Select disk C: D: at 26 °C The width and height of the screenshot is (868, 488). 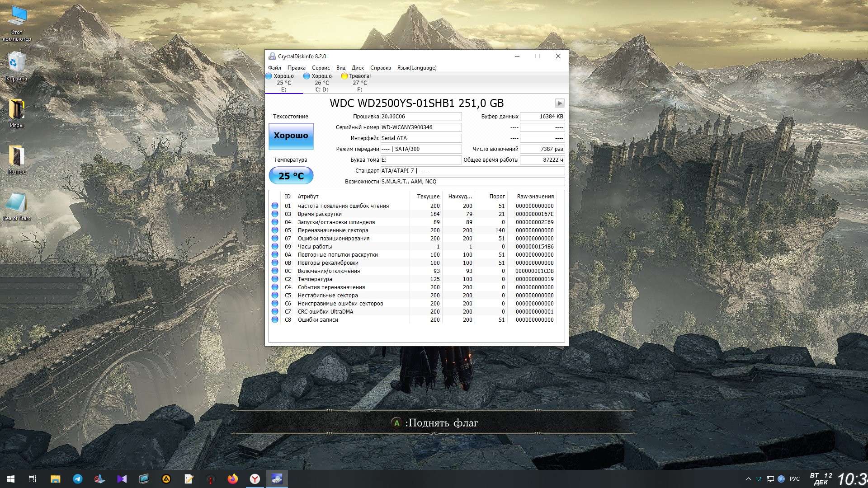(321, 83)
